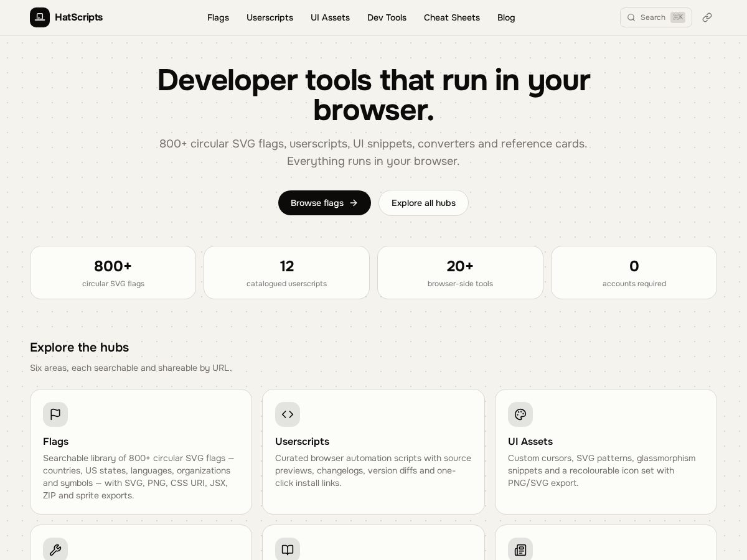Click the main Developer tools headline
The image size is (747, 560).
(x=374, y=95)
